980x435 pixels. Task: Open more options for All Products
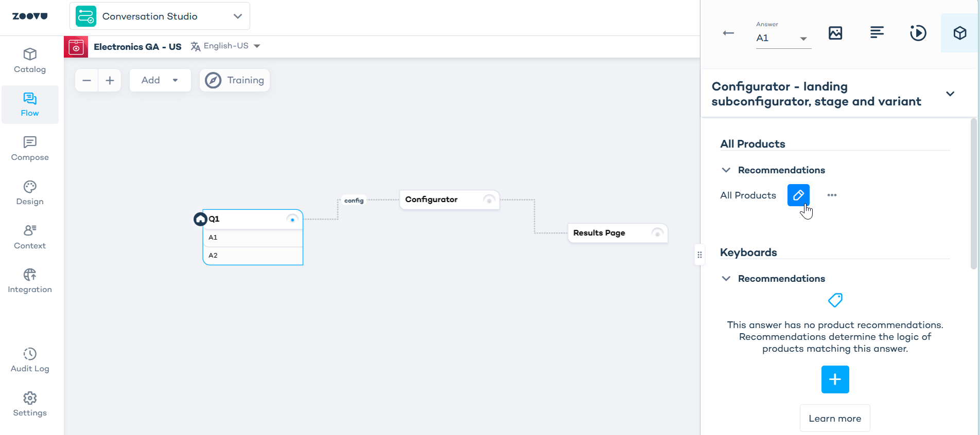point(832,195)
